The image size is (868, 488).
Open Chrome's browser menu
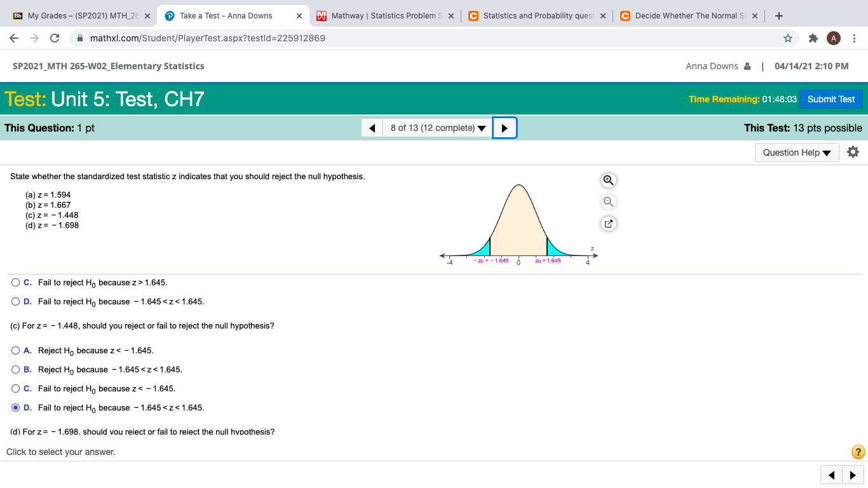855,38
